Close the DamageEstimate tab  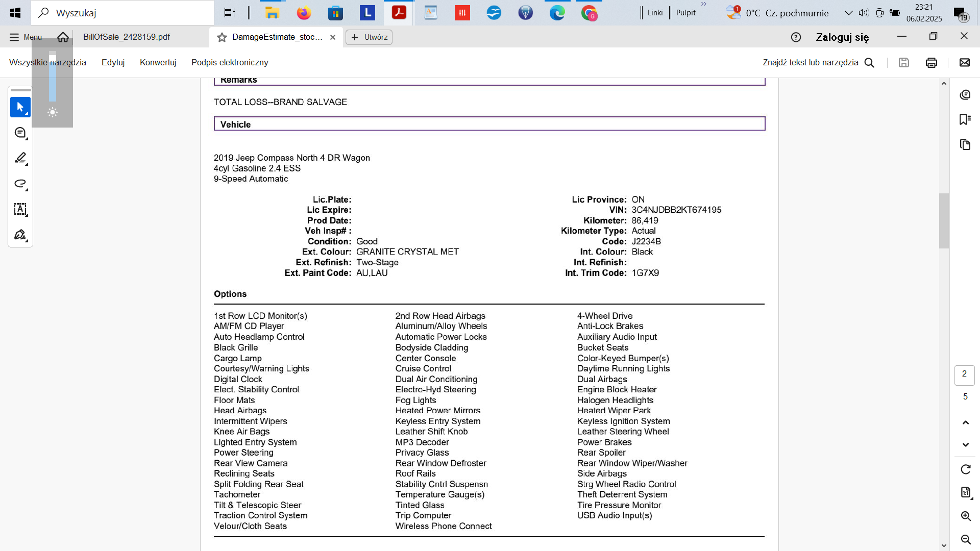tap(333, 37)
